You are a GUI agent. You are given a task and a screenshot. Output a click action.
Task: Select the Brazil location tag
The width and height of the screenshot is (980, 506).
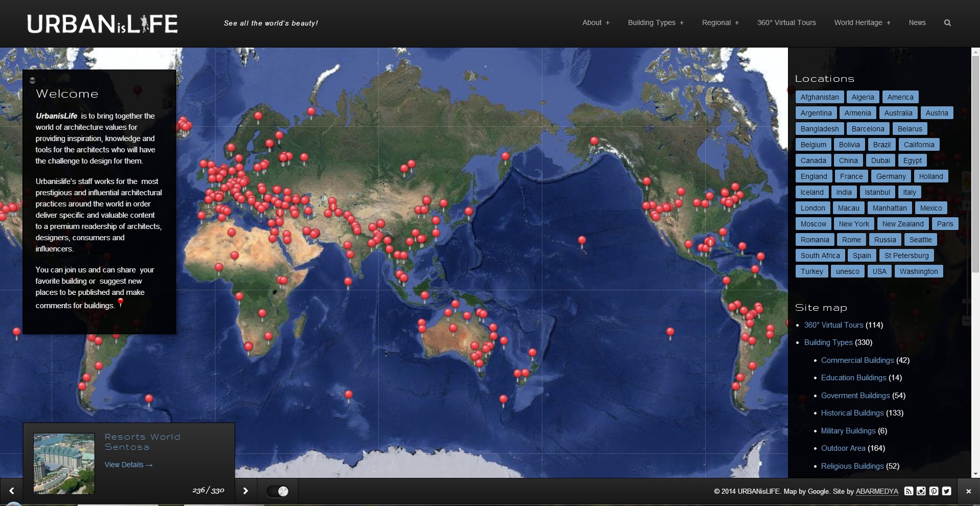tap(881, 145)
